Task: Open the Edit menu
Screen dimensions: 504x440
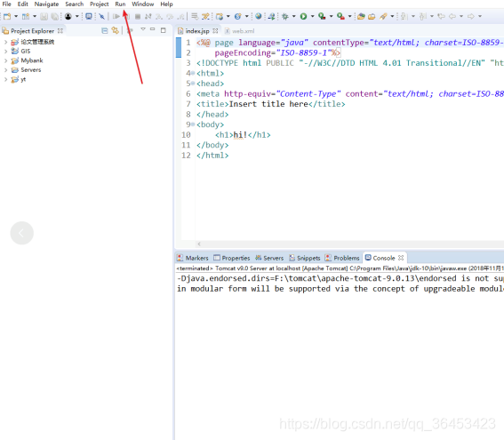Action: pos(22,4)
